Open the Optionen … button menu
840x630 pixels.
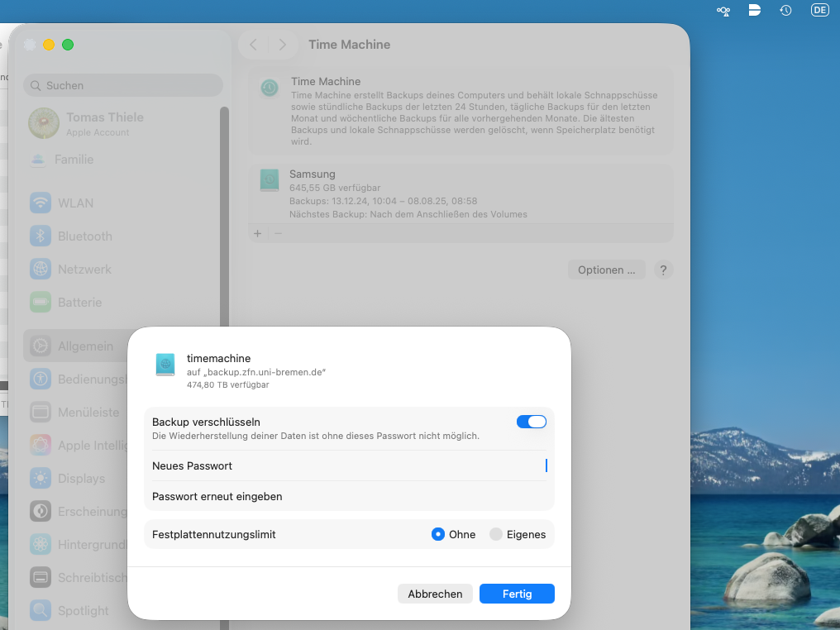tap(606, 270)
